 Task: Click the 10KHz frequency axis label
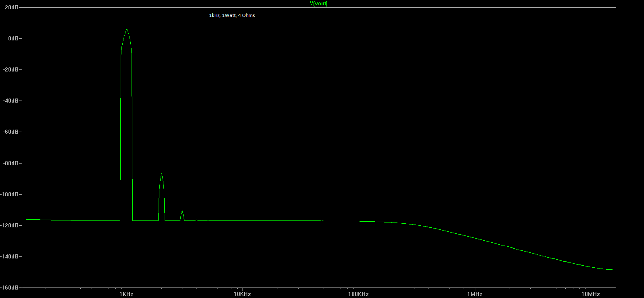tap(242, 294)
